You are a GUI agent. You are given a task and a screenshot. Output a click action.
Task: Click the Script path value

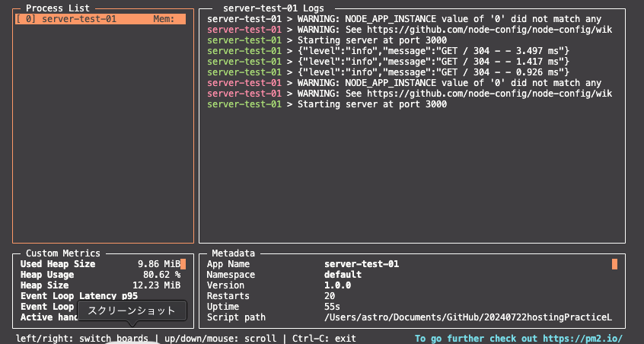468,317
